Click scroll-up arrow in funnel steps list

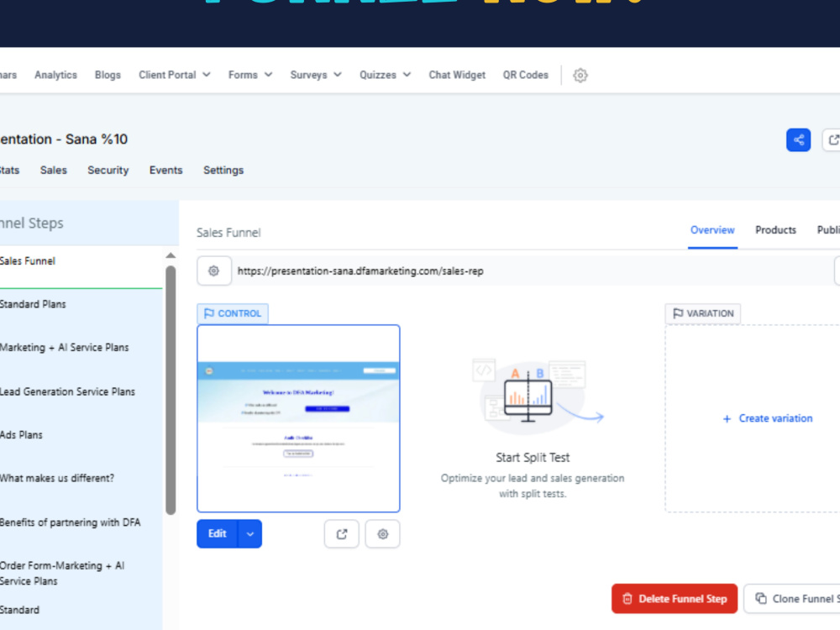pos(171,255)
